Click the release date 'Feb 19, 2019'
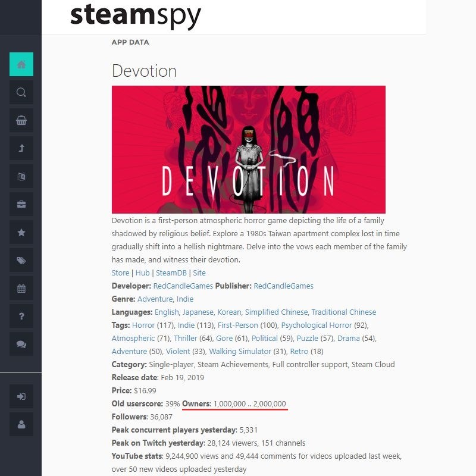Image resolution: width=476 pixels, height=476 pixels. [x=182, y=377]
